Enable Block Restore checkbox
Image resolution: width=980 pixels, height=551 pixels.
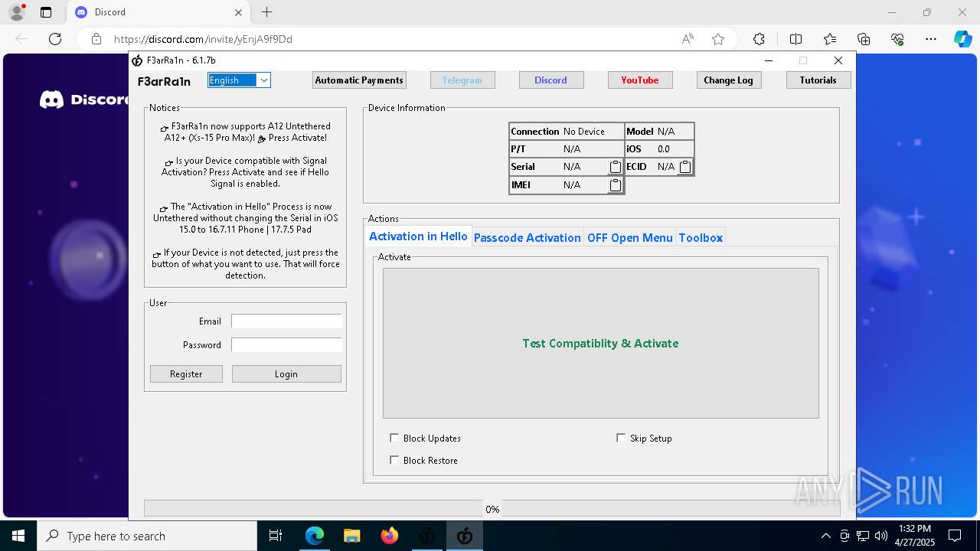[x=394, y=460]
